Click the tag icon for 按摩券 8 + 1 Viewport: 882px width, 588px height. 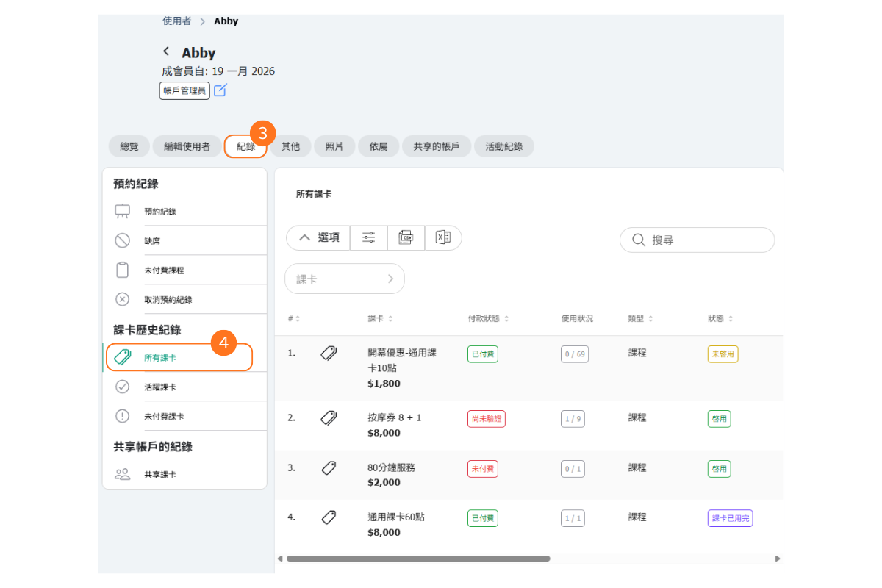pyautogui.click(x=329, y=417)
